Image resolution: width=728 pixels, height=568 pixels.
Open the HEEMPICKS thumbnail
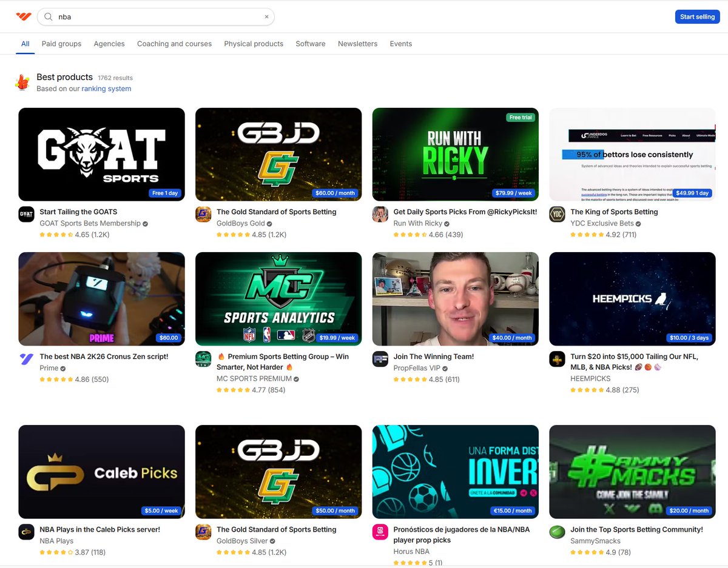pos(632,299)
